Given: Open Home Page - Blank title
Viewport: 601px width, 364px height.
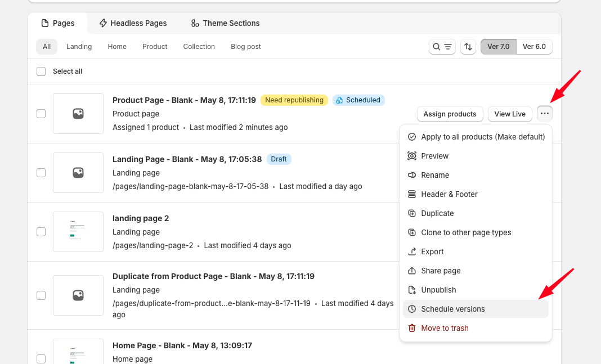Looking at the screenshot, I should tap(182, 345).
